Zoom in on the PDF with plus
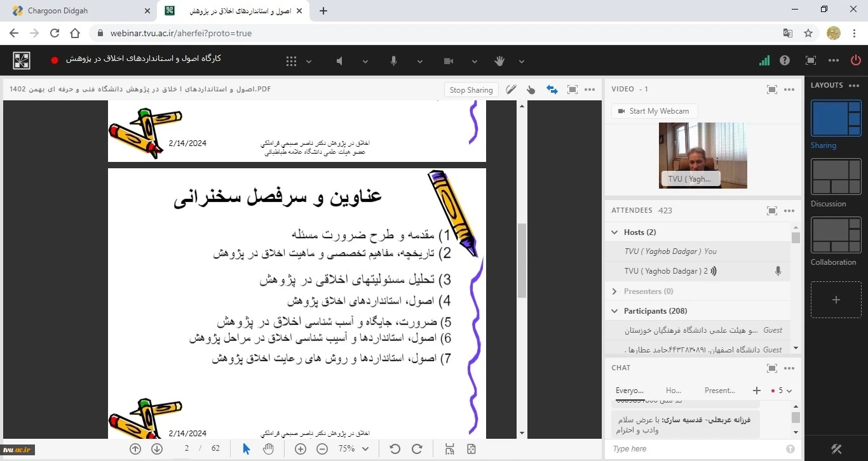 pyautogui.click(x=301, y=449)
